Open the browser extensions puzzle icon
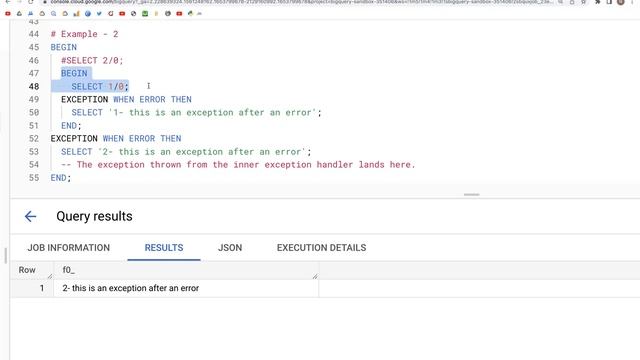 click(x=598, y=2)
